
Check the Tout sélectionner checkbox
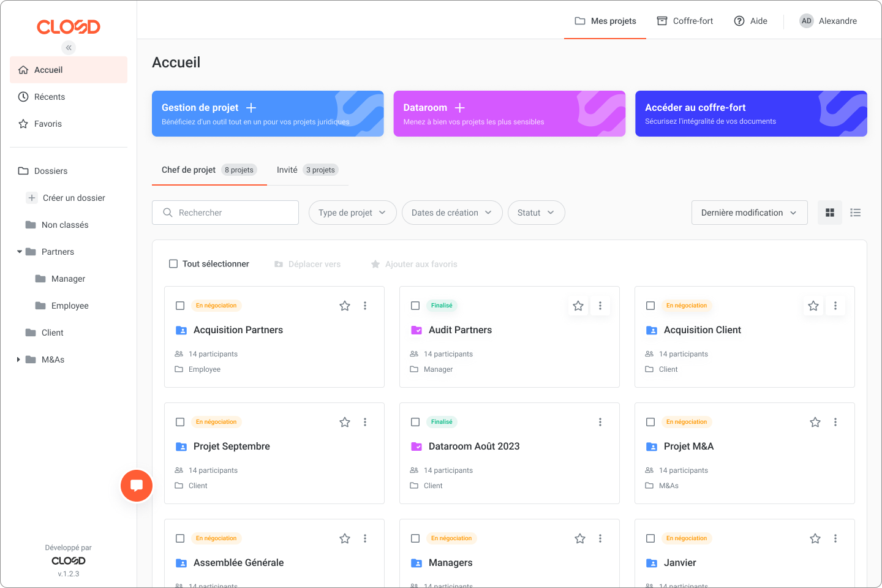(x=173, y=263)
